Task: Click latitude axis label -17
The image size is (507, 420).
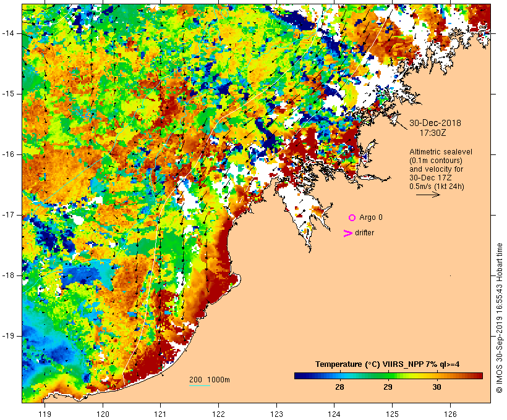Action: pyautogui.click(x=8, y=215)
